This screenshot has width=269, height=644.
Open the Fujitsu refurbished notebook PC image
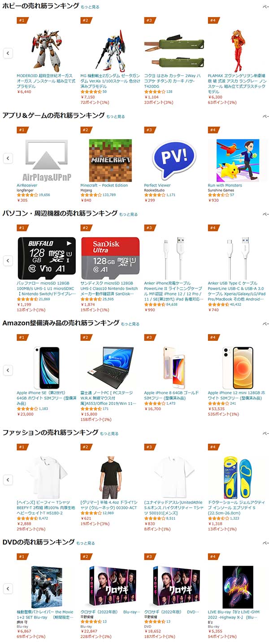click(x=110, y=367)
